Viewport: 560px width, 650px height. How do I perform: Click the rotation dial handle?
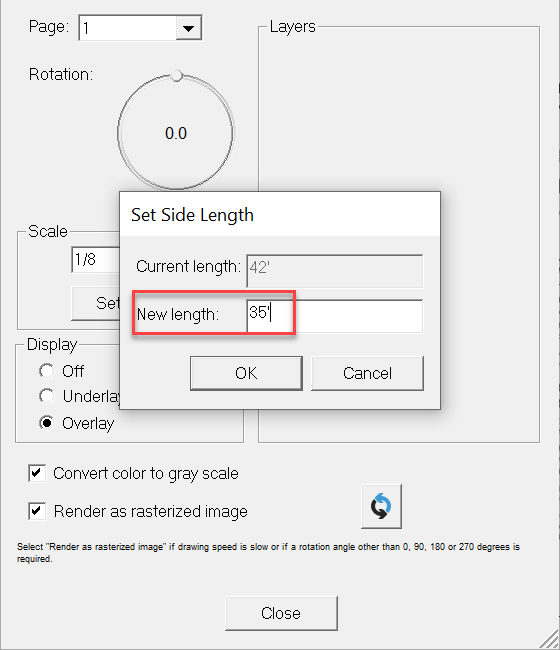177,76
